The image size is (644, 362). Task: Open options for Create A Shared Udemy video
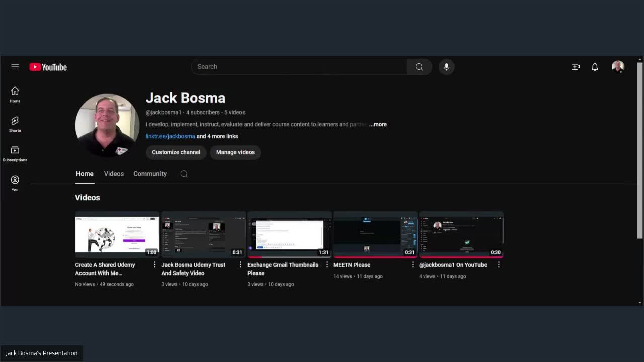[154, 265]
